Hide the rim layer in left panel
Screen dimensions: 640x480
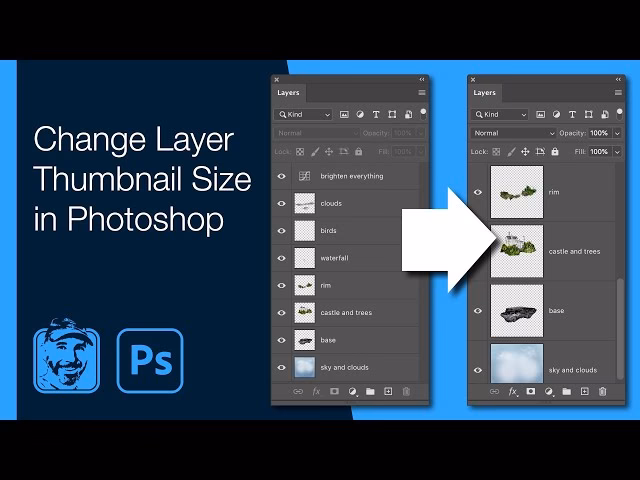282,286
